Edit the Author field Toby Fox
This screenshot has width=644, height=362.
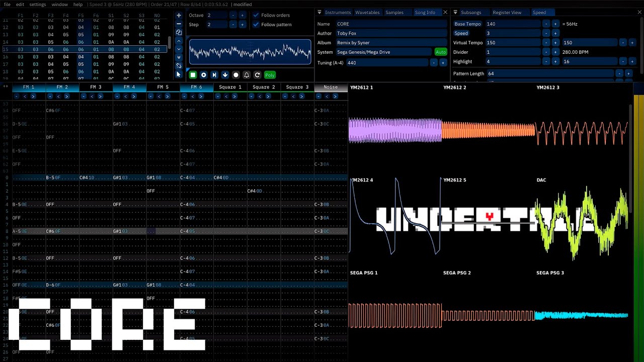click(x=391, y=33)
